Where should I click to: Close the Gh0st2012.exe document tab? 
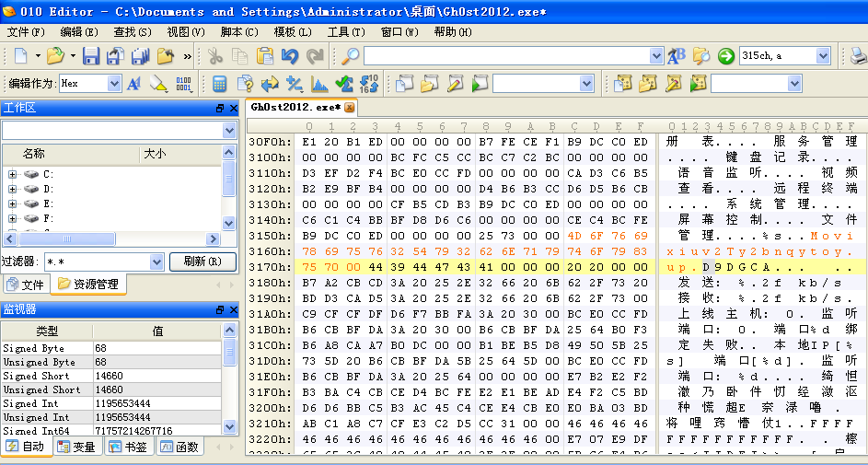point(349,108)
